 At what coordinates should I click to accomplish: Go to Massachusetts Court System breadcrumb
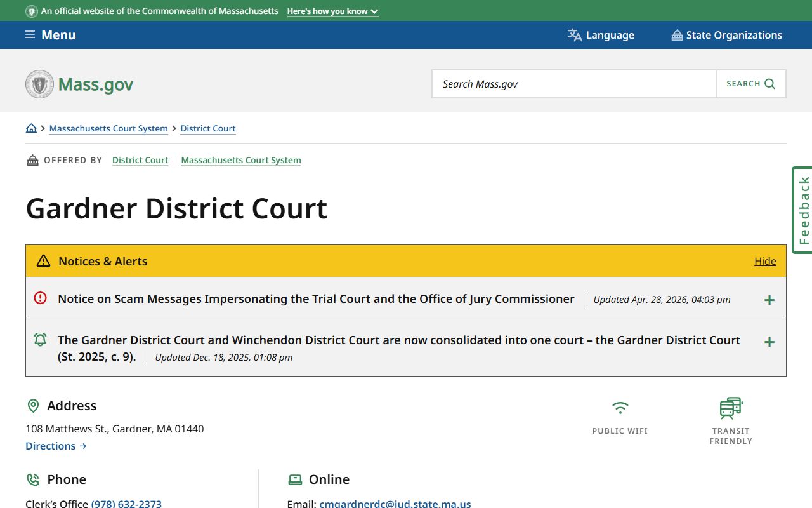108,128
